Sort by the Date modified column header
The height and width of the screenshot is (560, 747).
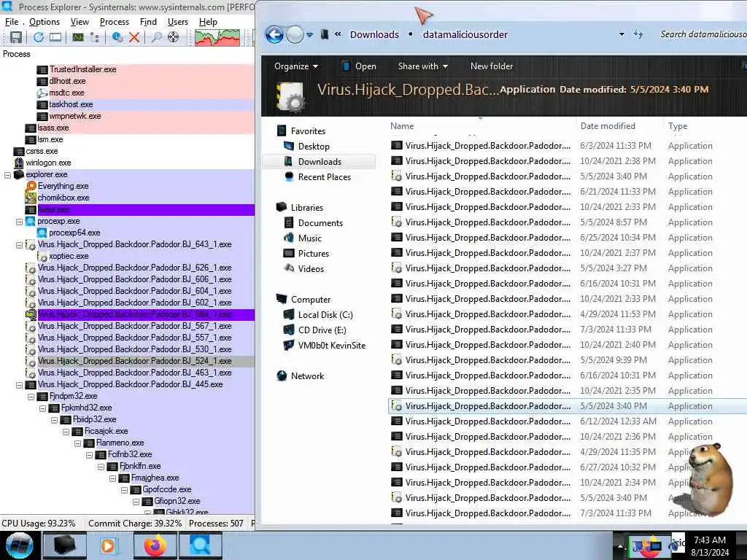pos(608,126)
